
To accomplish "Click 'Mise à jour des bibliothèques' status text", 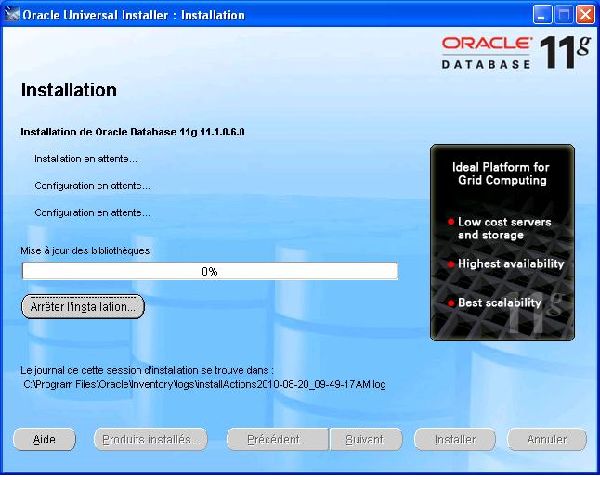I will (x=85, y=251).
